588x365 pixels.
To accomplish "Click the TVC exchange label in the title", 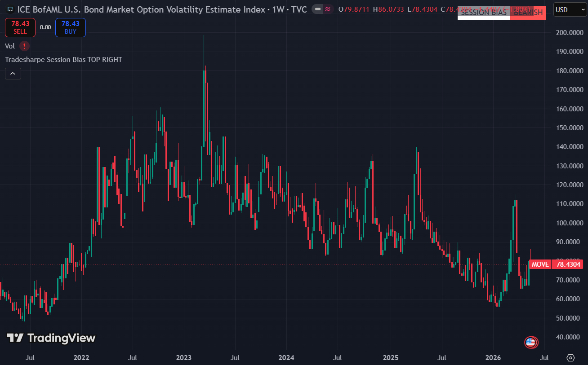I will coord(299,9).
